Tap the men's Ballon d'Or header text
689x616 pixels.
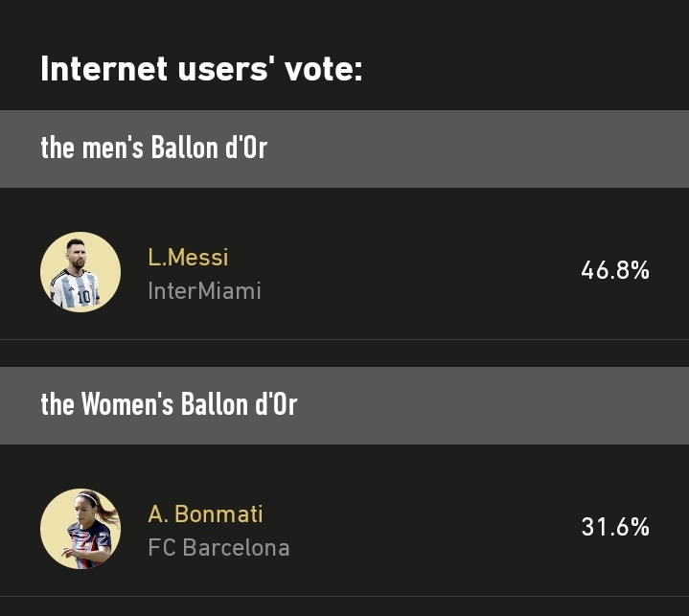(153, 148)
